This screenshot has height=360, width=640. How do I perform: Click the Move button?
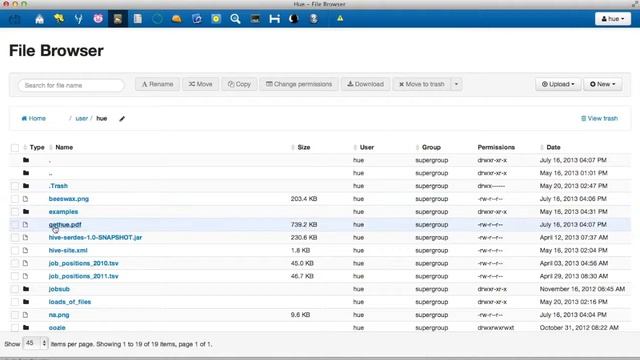[200, 84]
